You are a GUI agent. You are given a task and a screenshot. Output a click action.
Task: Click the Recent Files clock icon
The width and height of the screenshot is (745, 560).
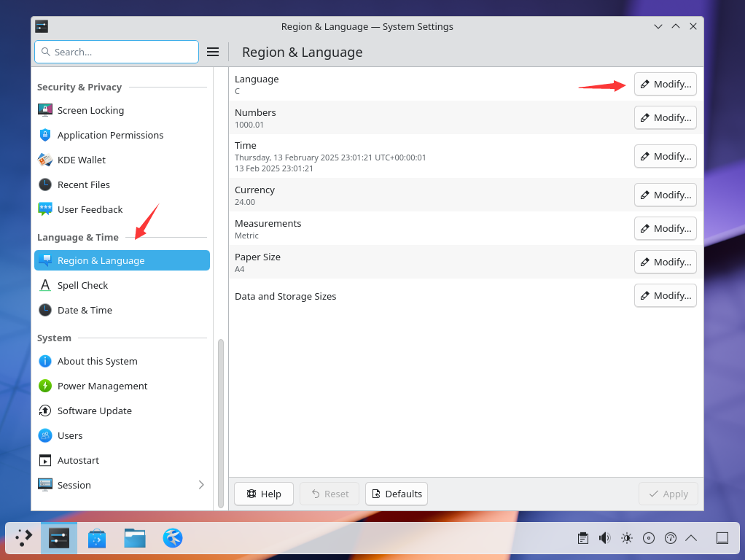[x=45, y=184]
